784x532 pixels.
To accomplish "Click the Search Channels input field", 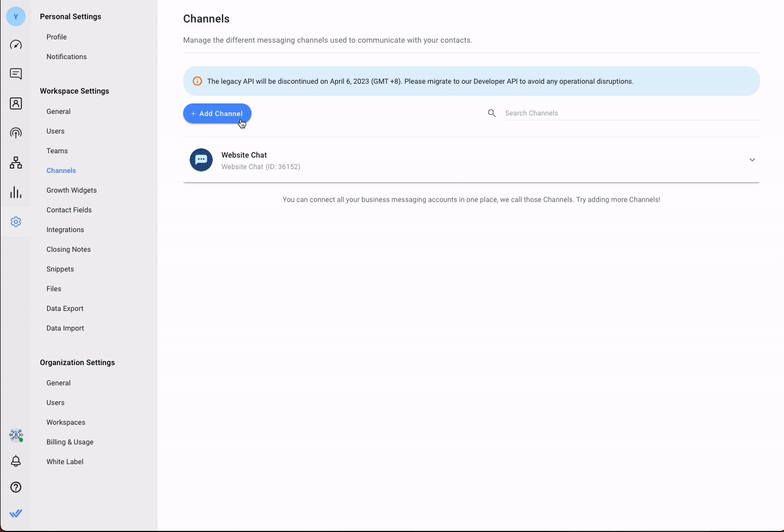I will coord(629,113).
